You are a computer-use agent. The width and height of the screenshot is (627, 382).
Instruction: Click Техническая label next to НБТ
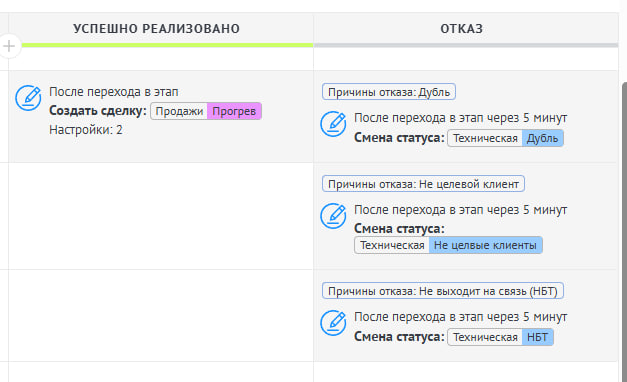485,337
